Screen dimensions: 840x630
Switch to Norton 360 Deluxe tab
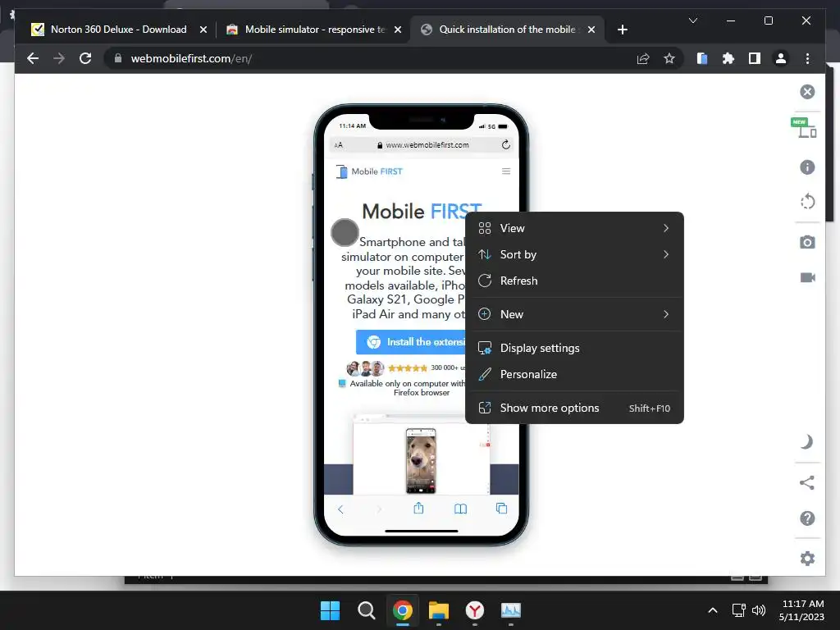point(118,30)
